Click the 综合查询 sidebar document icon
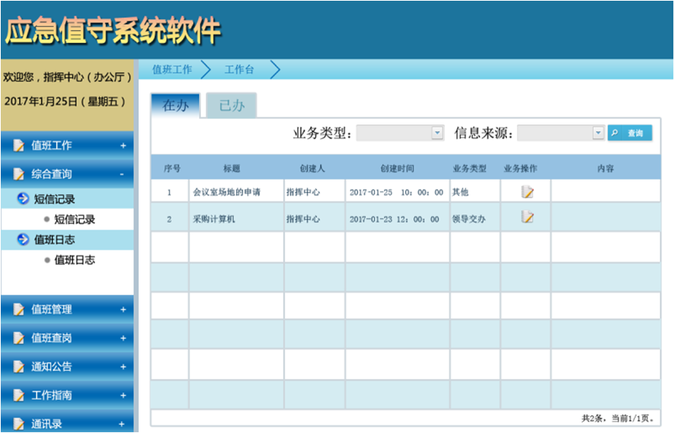The image size is (675, 433). pyautogui.click(x=19, y=174)
